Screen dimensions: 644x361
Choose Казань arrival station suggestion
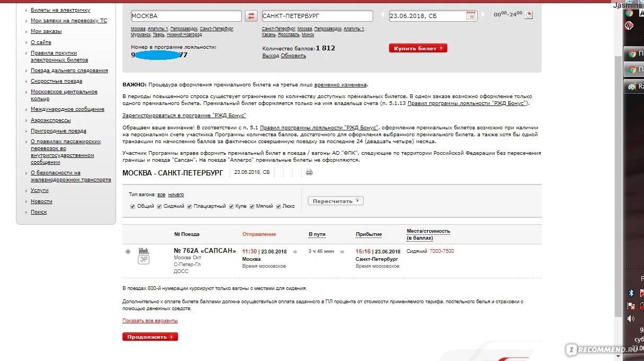click(x=269, y=35)
